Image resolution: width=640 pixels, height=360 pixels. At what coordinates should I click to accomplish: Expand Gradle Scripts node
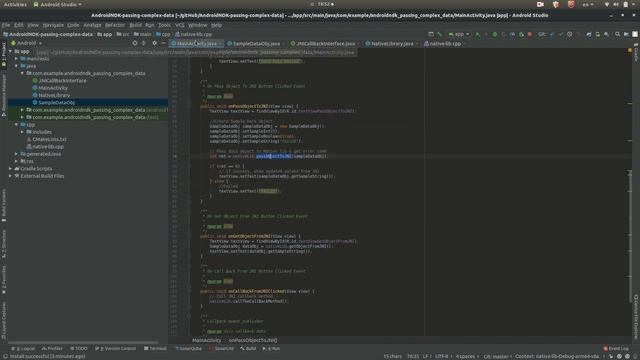click(x=11, y=169)
